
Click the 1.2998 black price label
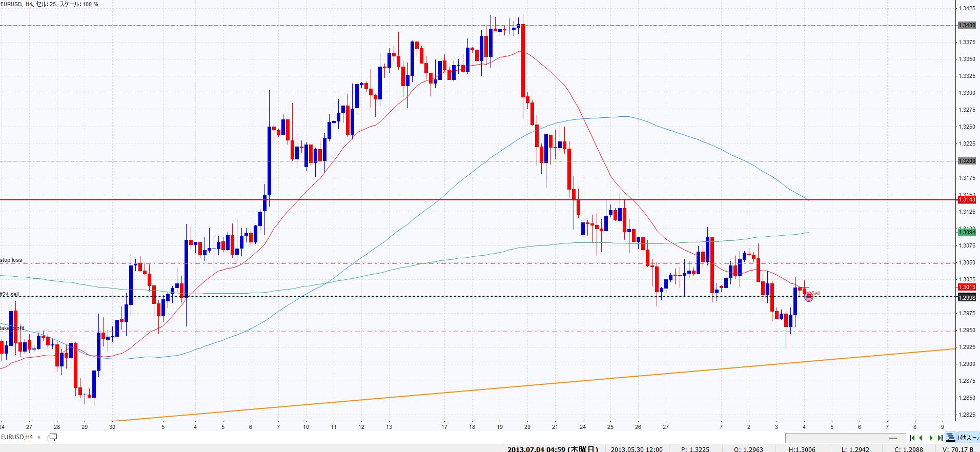[x=967, y=298]
